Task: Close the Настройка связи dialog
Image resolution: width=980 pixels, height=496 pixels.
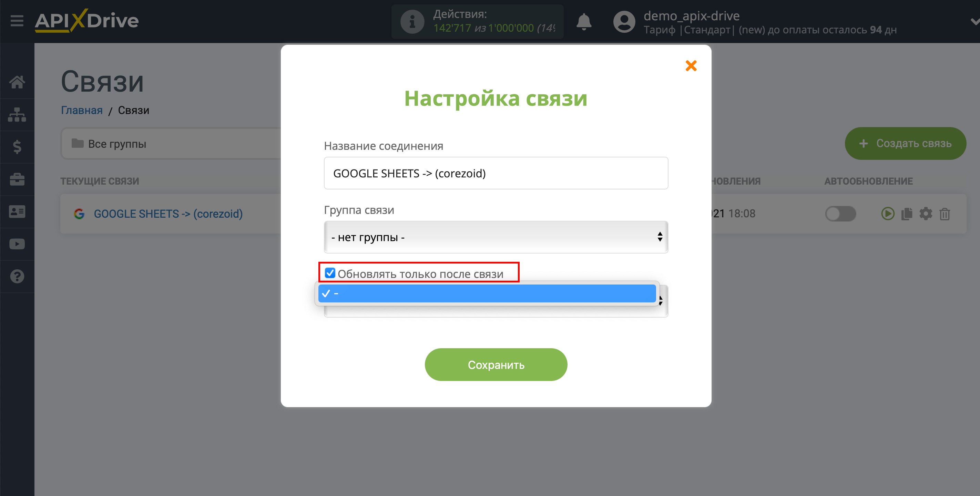Action: click(x=691, y=66)
